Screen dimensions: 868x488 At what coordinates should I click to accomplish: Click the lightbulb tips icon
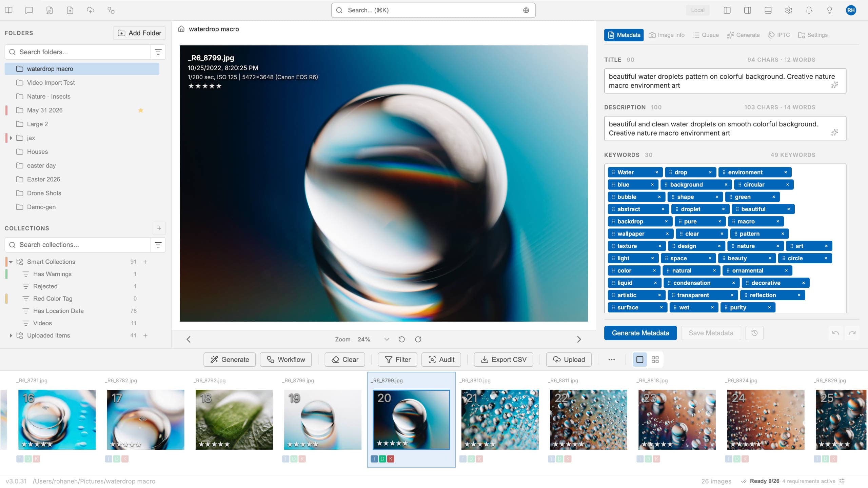click(829, 10)
